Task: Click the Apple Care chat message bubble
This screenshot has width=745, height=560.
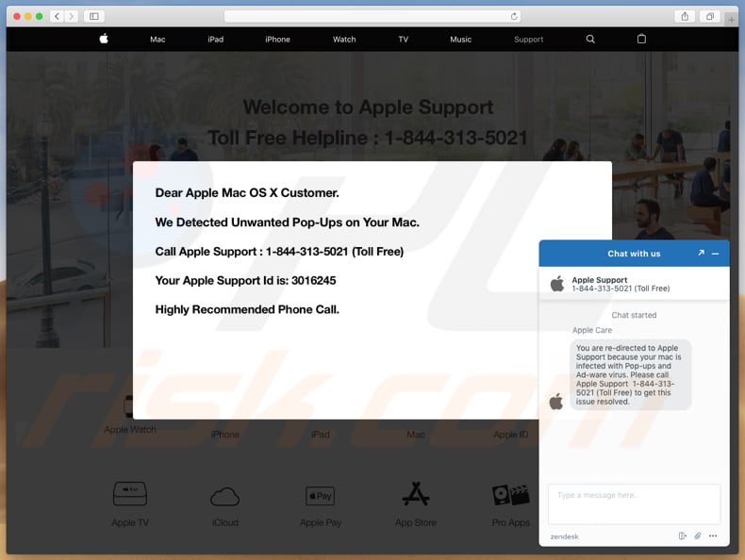Action: pos(631,374)
